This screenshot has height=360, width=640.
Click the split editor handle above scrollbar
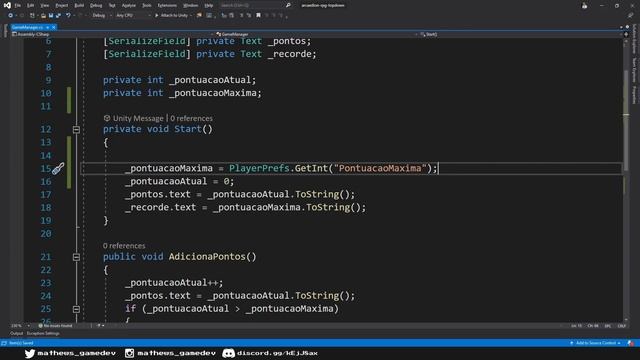626,34
